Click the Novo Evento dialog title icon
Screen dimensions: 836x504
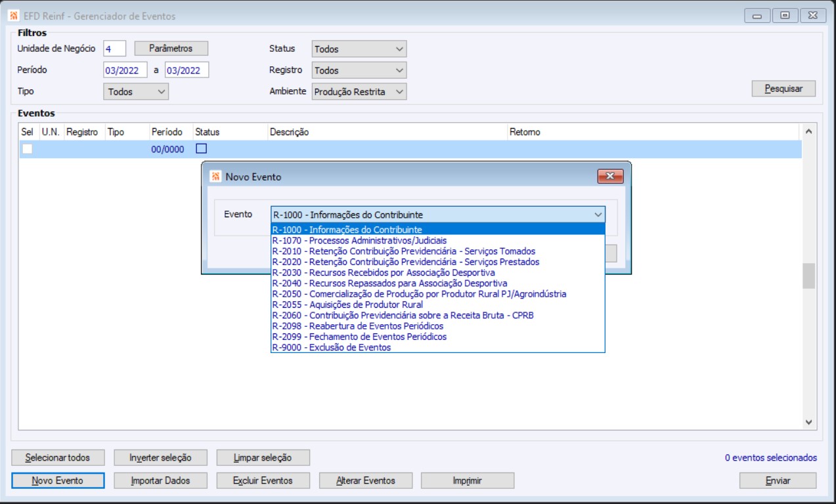coord(215,177)
